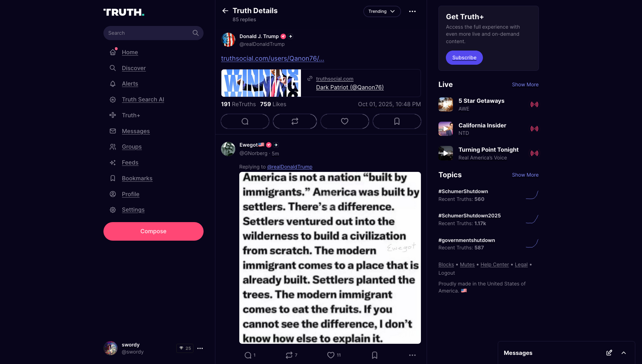Open the Trending sort dropdown
642x364 pixels.
382,11
